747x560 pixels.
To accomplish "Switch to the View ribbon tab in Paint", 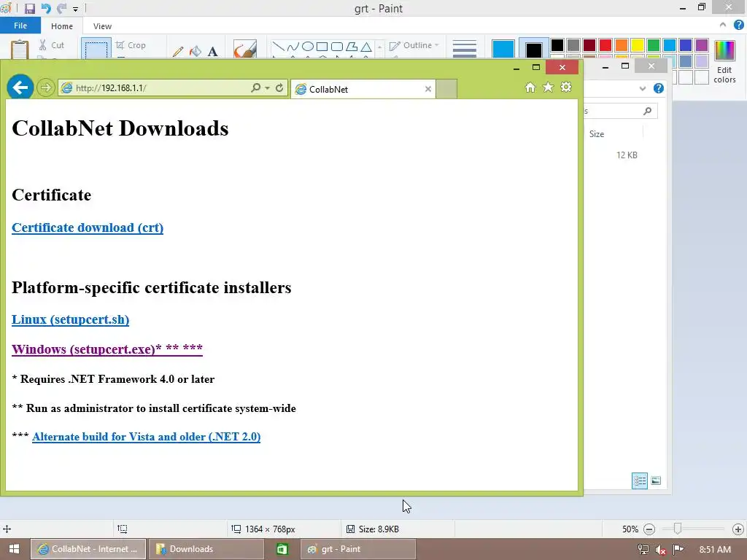I will coord(102,26).
